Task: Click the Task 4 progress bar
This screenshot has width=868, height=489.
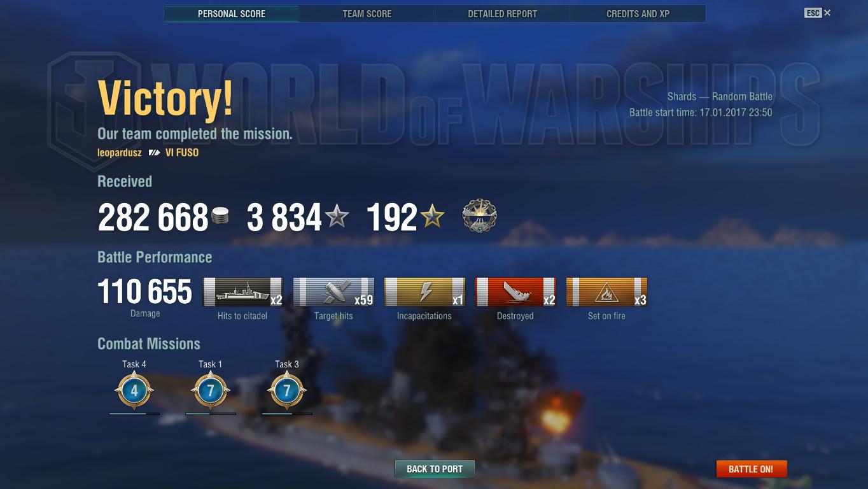Action: [x=134, y=414]
